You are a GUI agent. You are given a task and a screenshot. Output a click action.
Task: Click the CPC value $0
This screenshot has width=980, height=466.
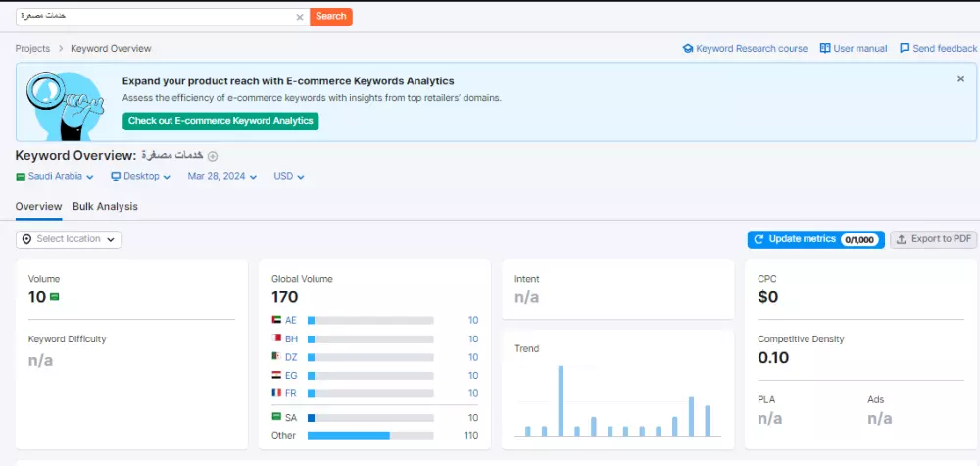[768, 297]
